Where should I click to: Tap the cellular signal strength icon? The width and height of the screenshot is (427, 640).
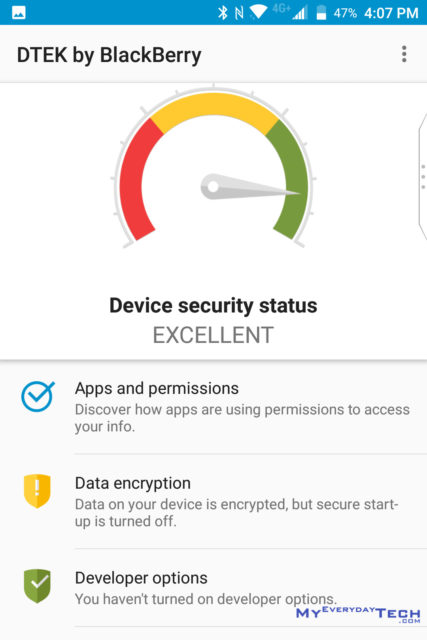[x=299, y=13]
